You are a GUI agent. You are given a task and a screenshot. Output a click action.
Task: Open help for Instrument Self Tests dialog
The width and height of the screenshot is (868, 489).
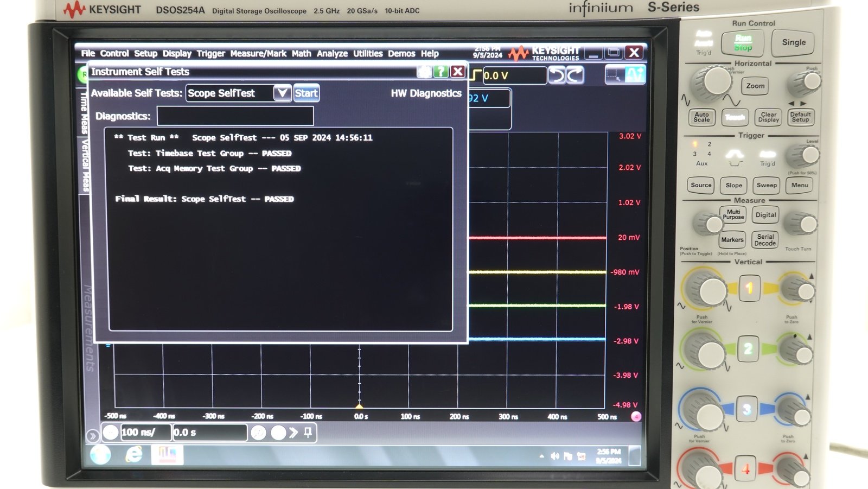click(441, 71)
